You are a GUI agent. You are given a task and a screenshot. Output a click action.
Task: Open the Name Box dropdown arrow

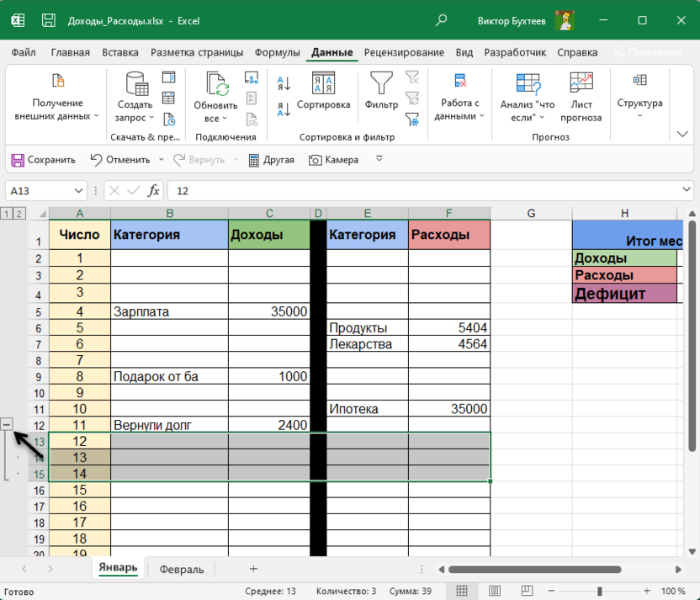(79, 191)
